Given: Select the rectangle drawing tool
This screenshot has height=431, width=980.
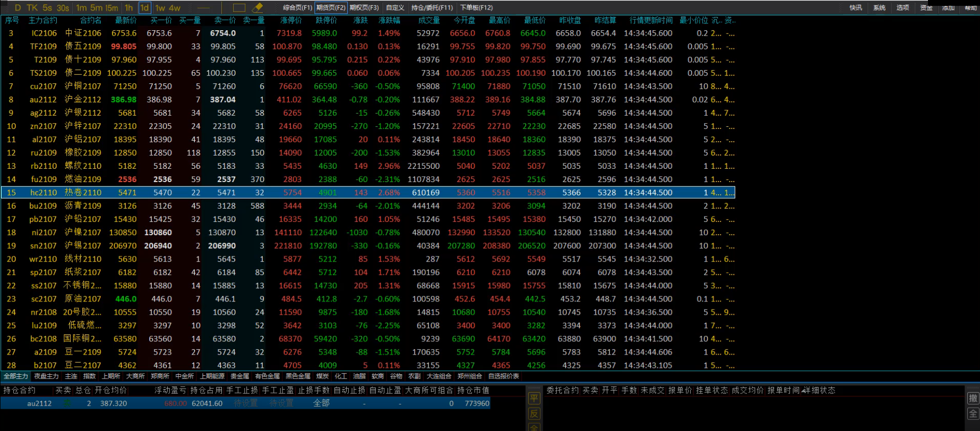Looking at the screenshot, I should click(239, 7).
